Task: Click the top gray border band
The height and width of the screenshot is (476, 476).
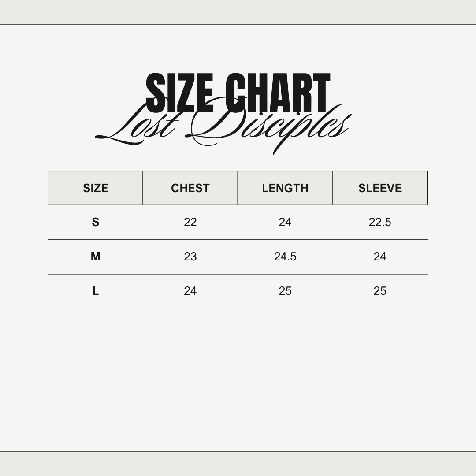Action: pos(238,12)
